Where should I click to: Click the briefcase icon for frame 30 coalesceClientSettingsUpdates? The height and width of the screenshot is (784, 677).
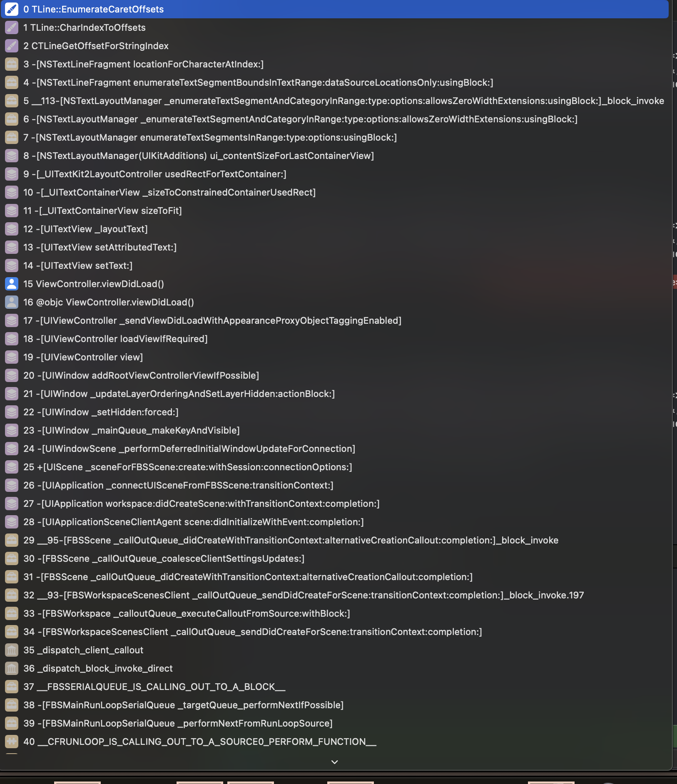12,558
